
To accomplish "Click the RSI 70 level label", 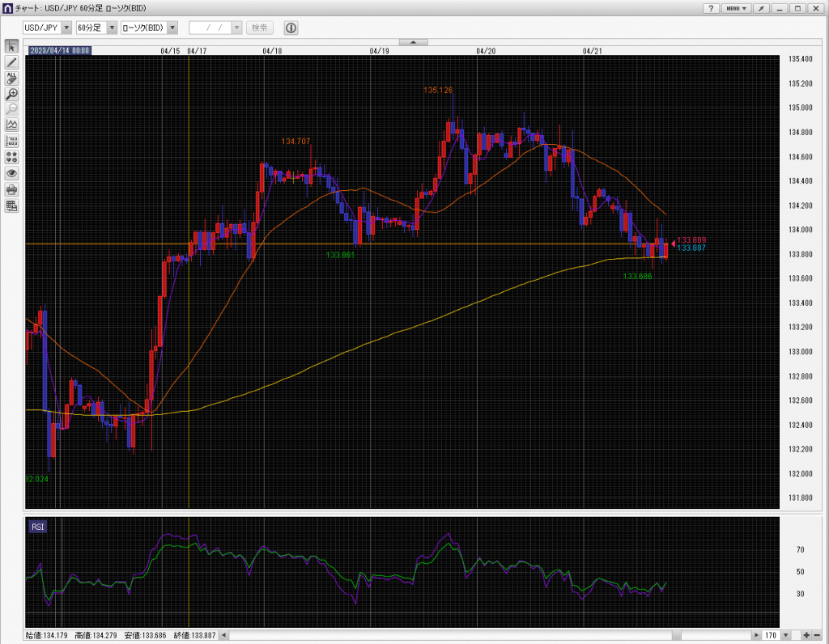I will coord(801,550).
